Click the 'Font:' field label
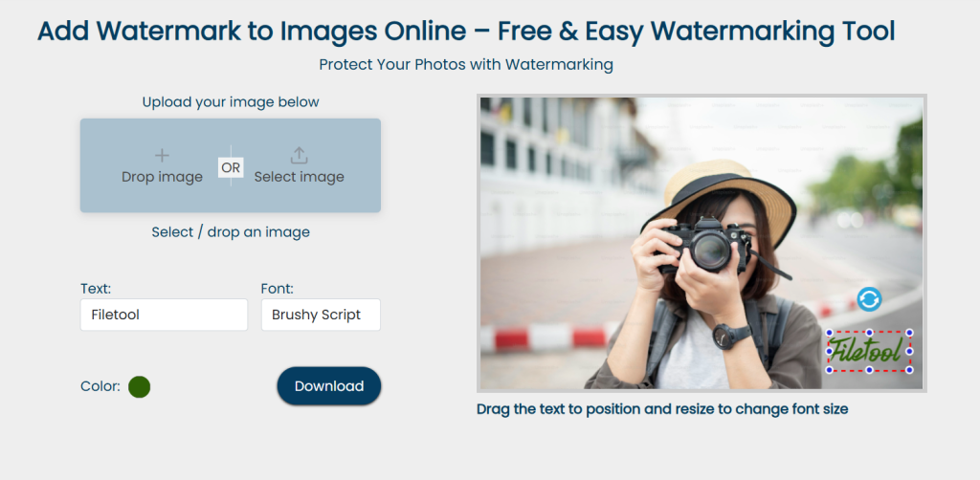980x480 pixels. [x=277, y=289]
